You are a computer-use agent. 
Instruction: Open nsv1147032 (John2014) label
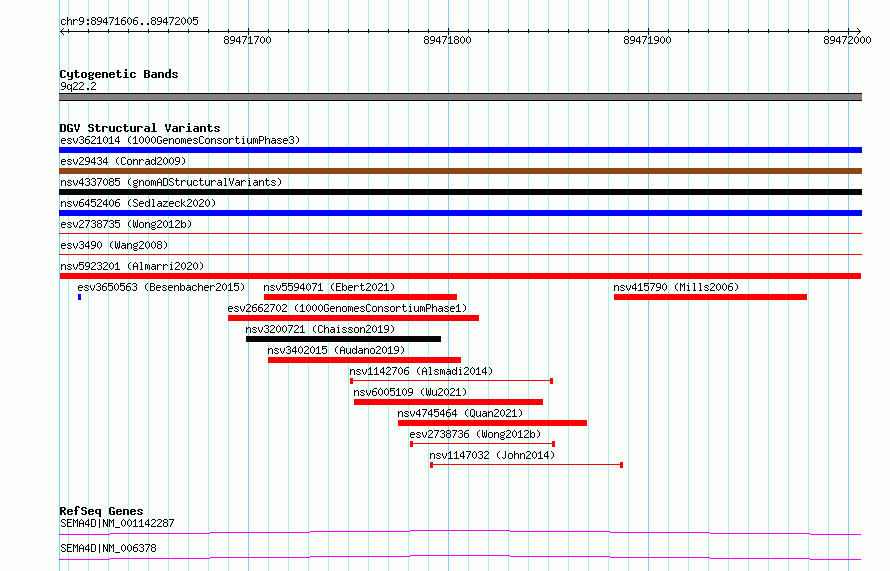pos(492,455)
